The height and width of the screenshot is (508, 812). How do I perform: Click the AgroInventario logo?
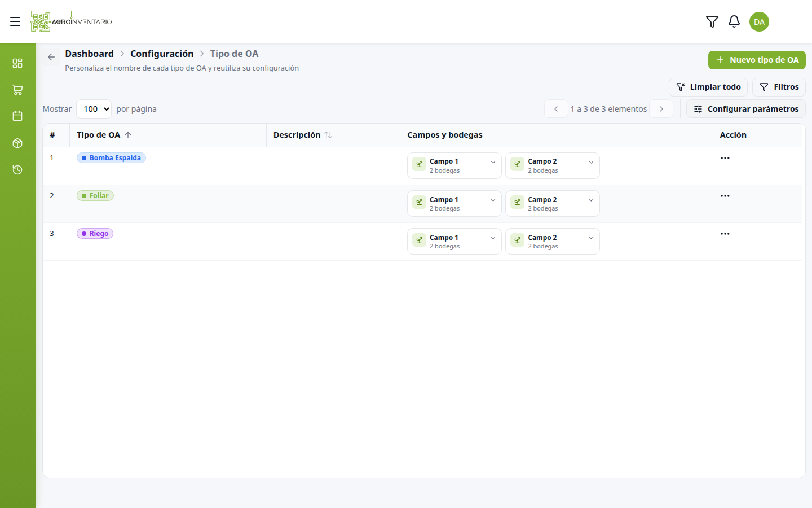72,21
